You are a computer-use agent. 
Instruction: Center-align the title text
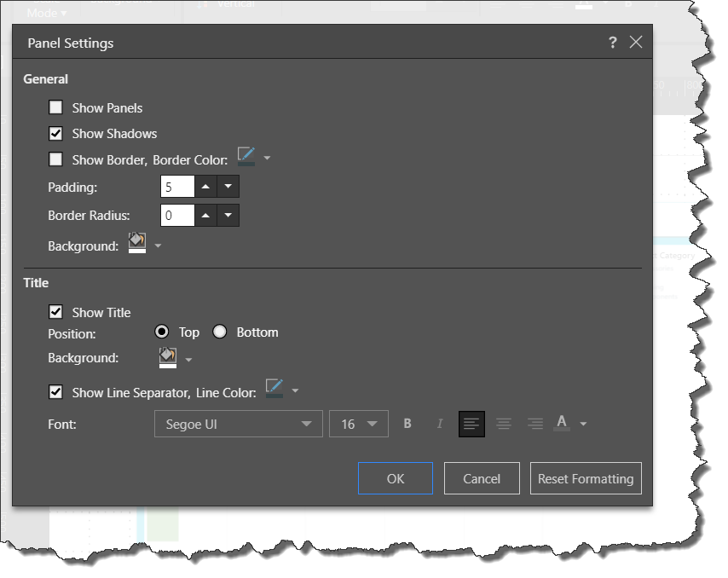tap(504, 424)
